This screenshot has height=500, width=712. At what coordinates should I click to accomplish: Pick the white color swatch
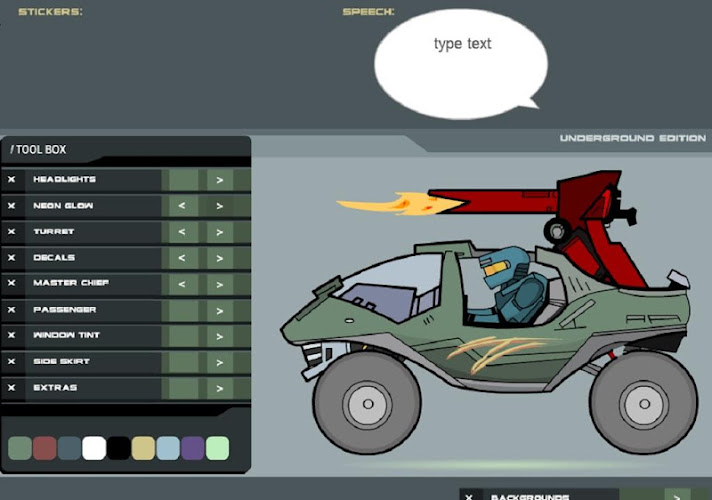94,448
